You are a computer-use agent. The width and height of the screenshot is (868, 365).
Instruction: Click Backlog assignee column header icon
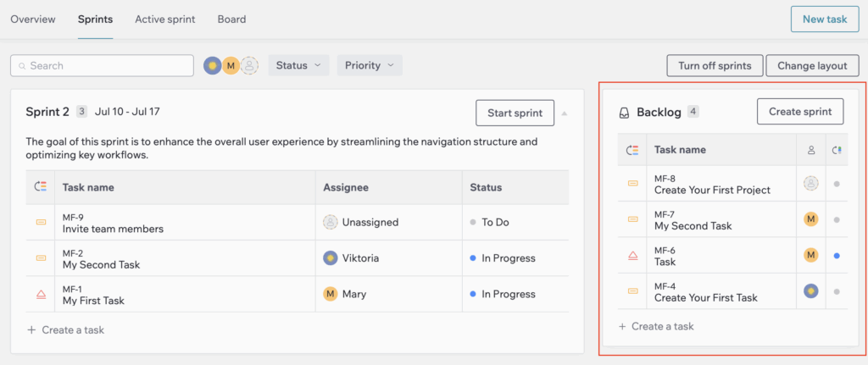(x=811, y=150)
